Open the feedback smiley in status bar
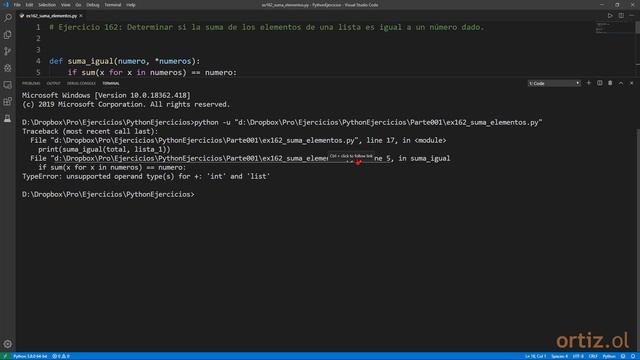 click(623, 356)
